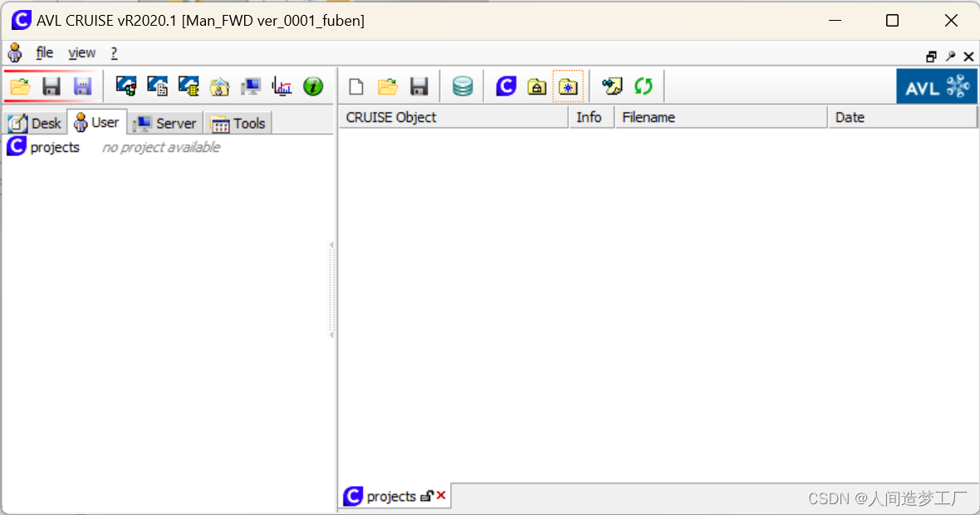Click the green info icon
This screenshot has width=980, height=515.
(x=313, y=86)
